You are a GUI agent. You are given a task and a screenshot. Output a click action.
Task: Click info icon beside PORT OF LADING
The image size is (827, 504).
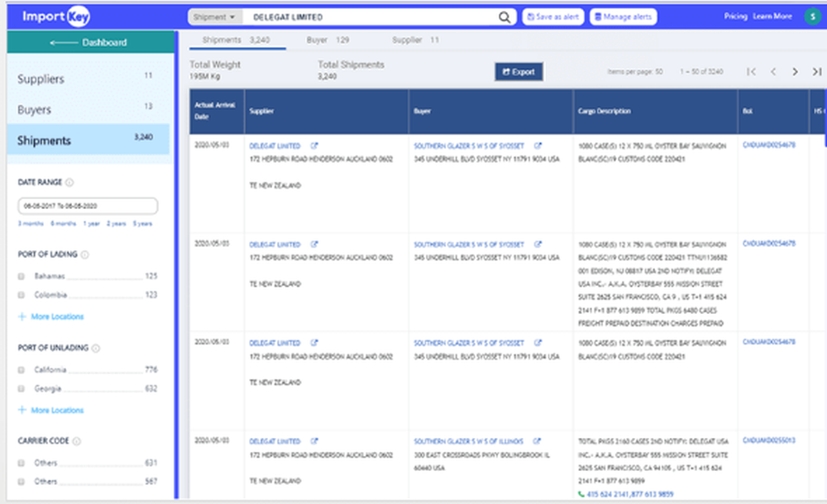point(84,254)
